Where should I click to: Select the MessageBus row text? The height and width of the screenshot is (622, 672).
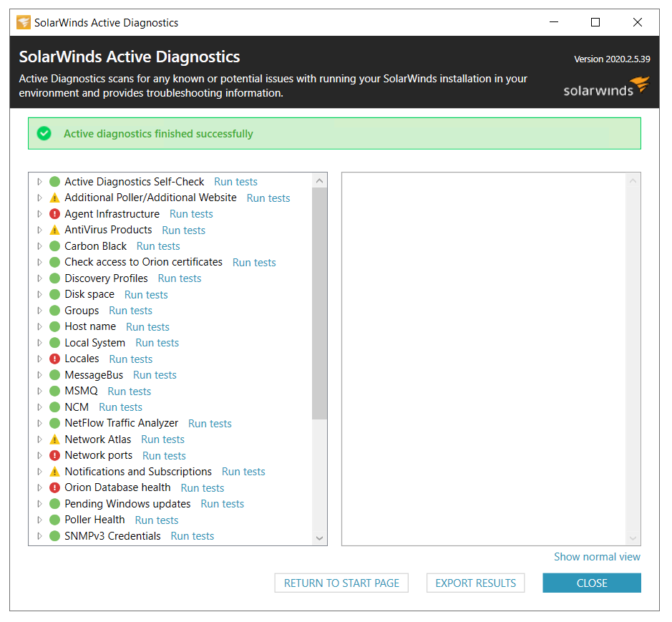94,375
